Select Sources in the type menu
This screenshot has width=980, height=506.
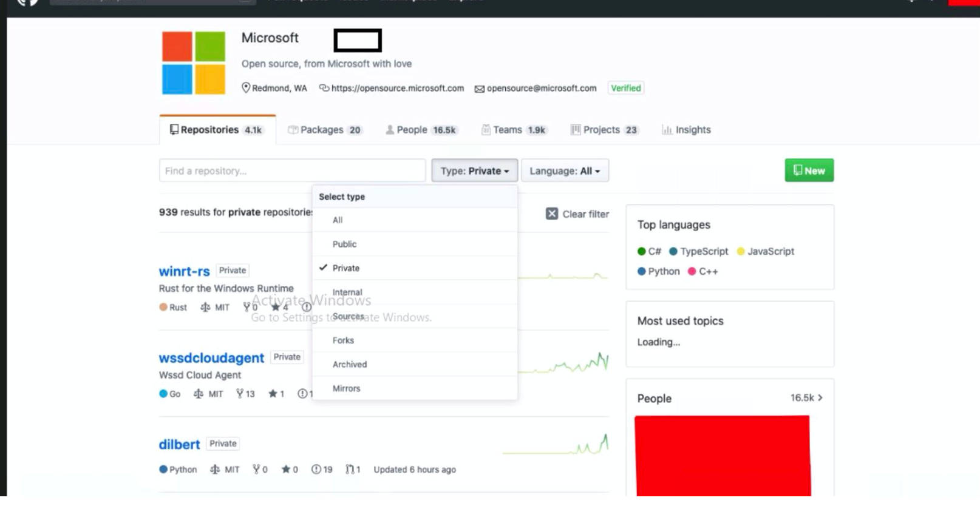[x=415, y=316]
